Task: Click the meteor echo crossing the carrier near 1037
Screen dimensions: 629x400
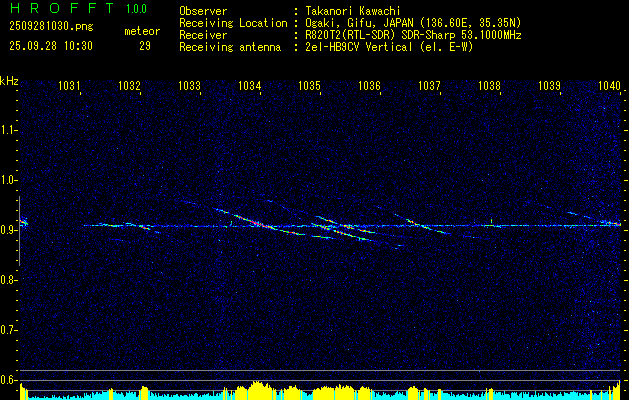Action: (421, 225)
